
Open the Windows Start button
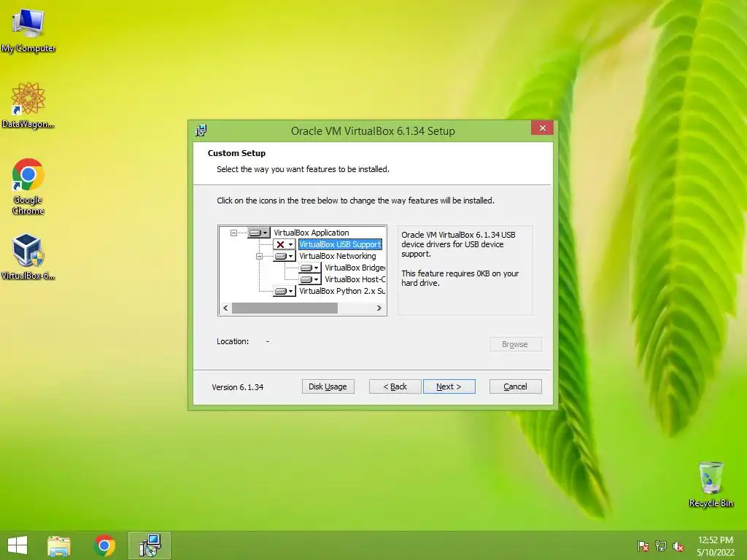18,545
